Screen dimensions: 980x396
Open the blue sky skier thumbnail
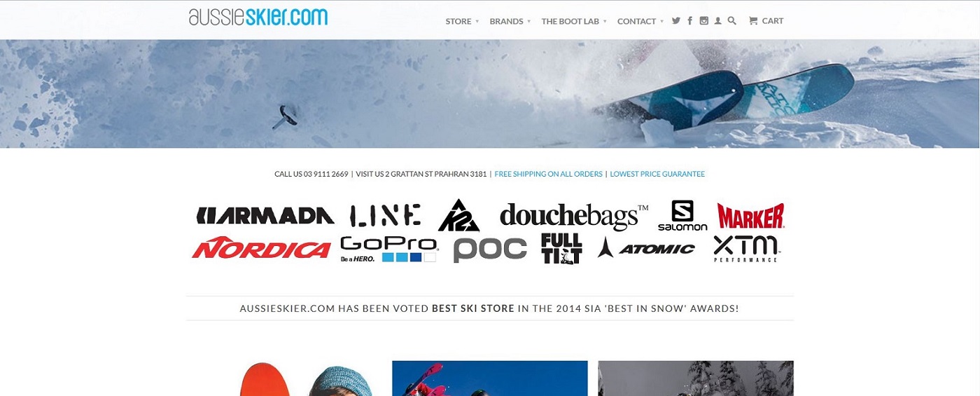pos(489,378)
